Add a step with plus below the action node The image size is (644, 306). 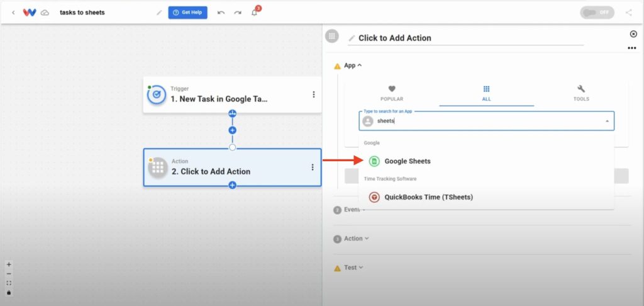(233, 185)
